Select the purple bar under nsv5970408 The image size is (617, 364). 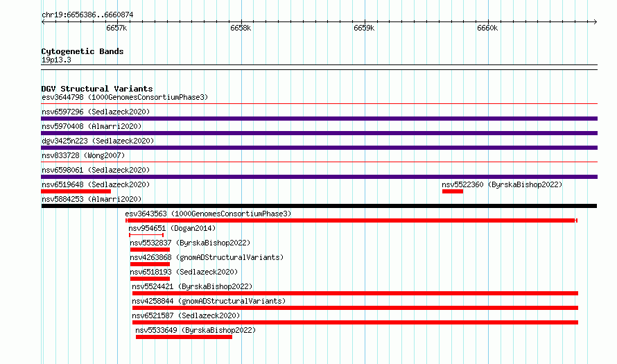(319, 133)
